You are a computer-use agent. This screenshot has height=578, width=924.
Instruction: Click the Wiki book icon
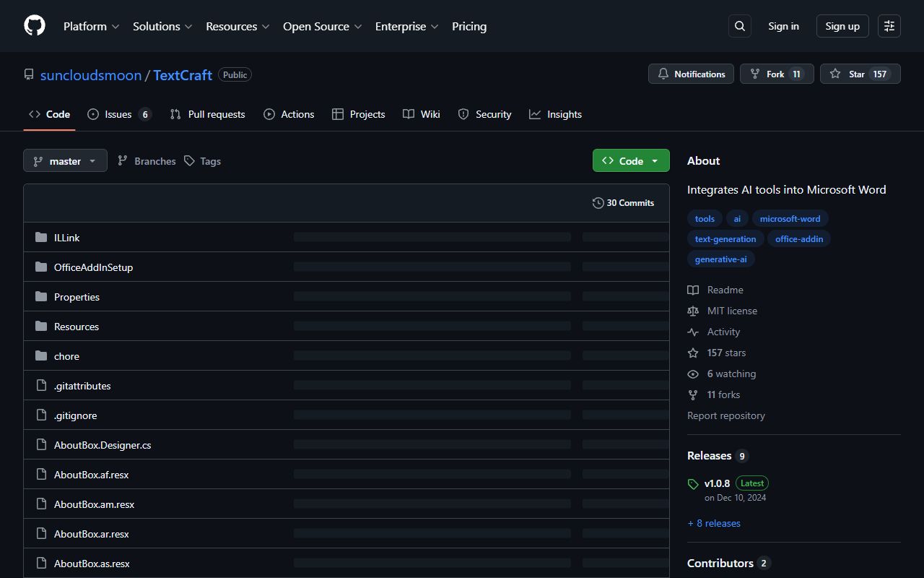pos(409,114)
